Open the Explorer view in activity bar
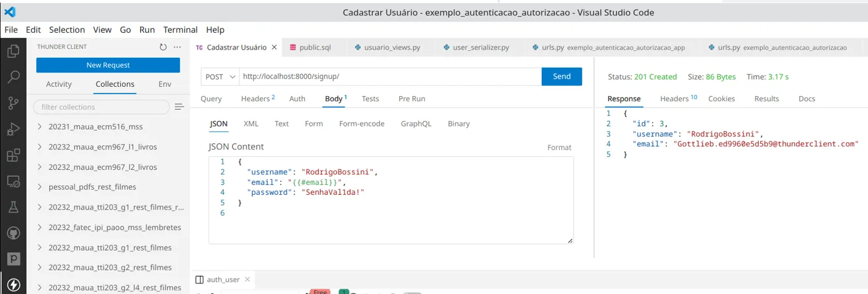Image resolution: width=868 pixels, height=294 pixels. 13,51
